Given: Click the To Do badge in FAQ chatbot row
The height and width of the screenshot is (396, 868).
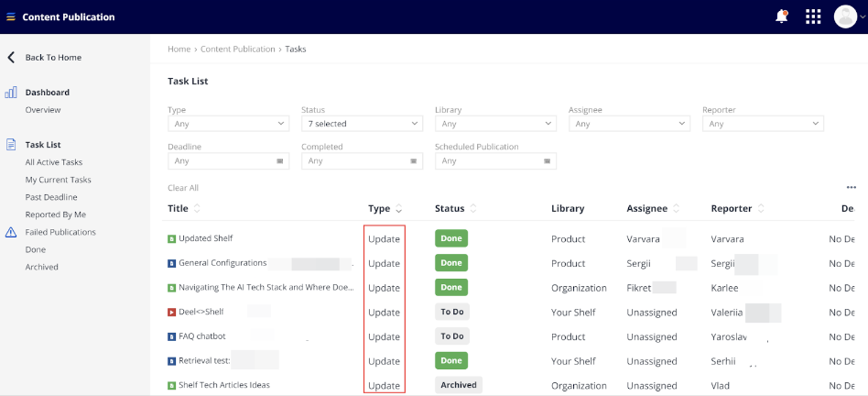Looking at the screenshot, I should (x=452, y=336).
